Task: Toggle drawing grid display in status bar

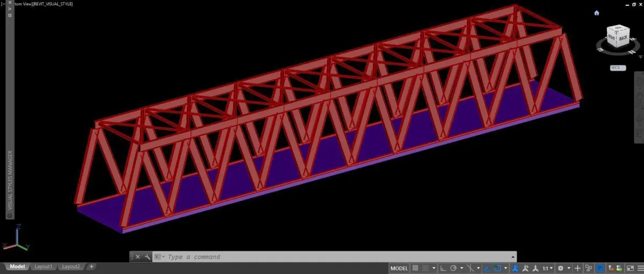Action: pyautogui.click(x=415, y=268)
